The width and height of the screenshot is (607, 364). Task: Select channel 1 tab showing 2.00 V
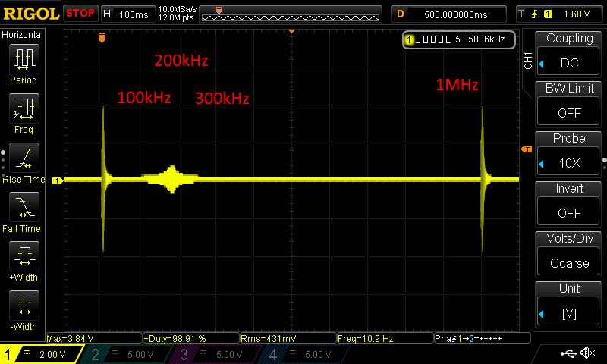pos(42,354)
